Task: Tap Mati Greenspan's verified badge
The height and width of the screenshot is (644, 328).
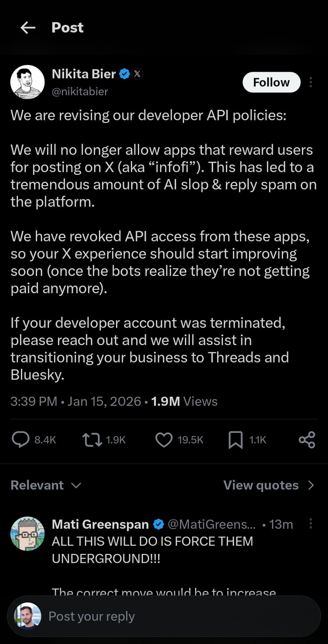Action: pyautogui.click(x=158, y=525)
